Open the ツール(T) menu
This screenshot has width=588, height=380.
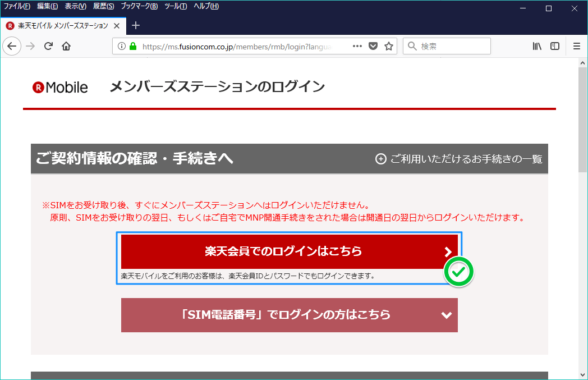[x=176, y=6]
